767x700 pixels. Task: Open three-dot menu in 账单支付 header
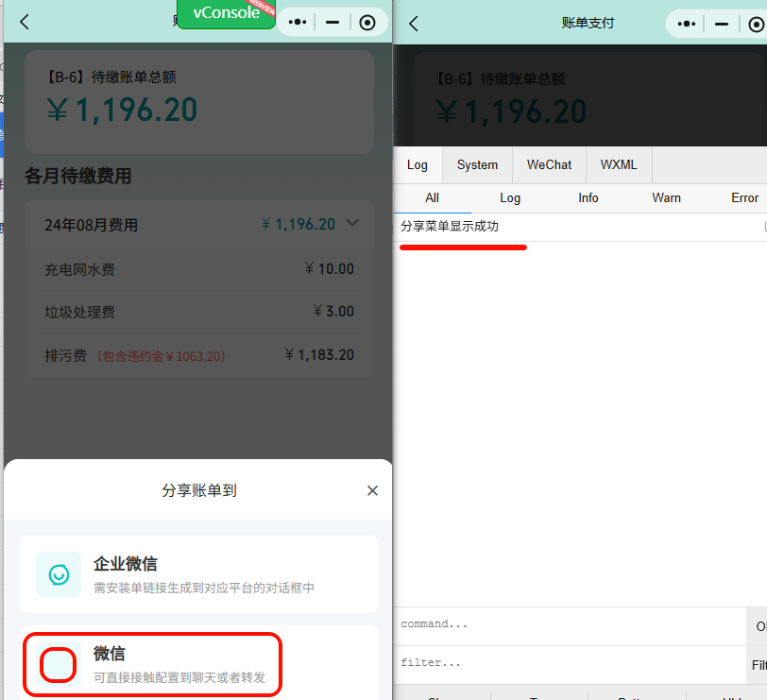pyautogui.click(x=688, y=24)
